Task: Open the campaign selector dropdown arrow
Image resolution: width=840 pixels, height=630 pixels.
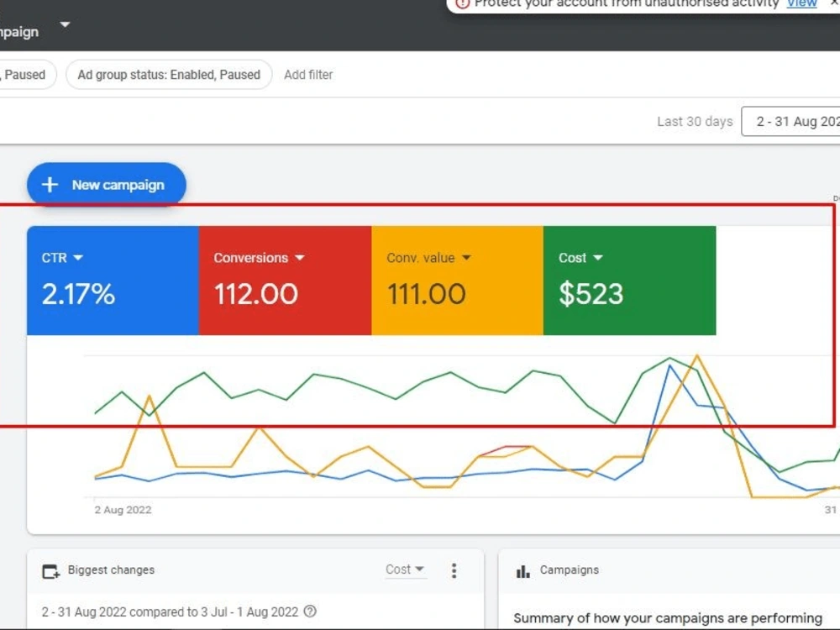Action: click(x=65, y=24)
